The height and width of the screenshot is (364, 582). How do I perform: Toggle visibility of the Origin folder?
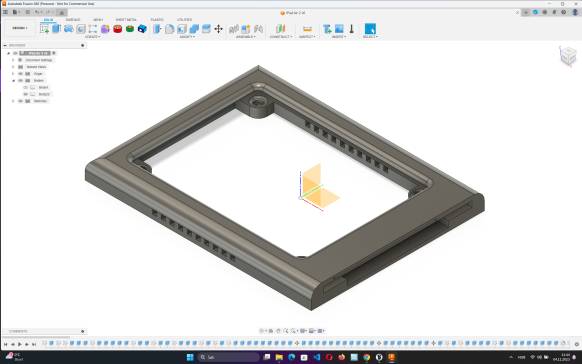pos(20,74)
